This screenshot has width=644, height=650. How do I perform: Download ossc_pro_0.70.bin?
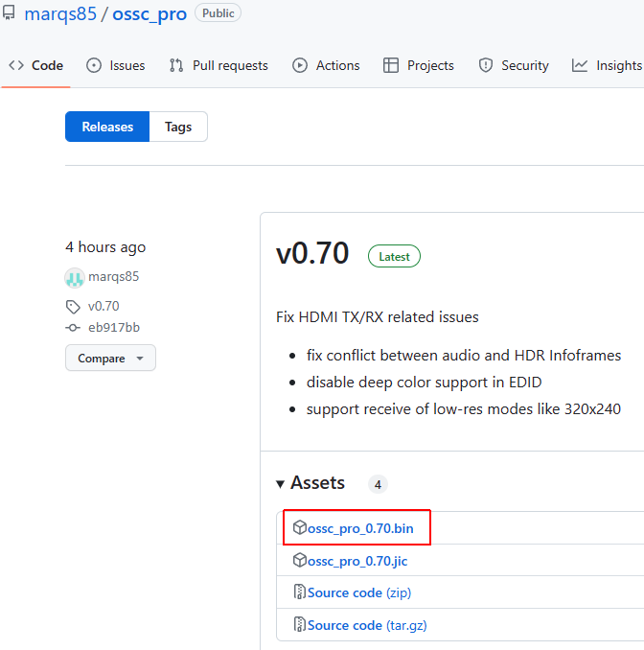[360, 528]
